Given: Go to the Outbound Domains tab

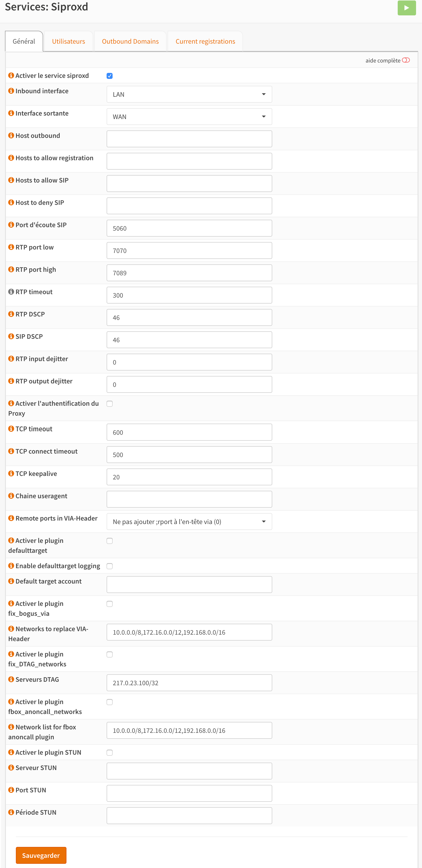Looking at the screenshot, I should [130, 41].
